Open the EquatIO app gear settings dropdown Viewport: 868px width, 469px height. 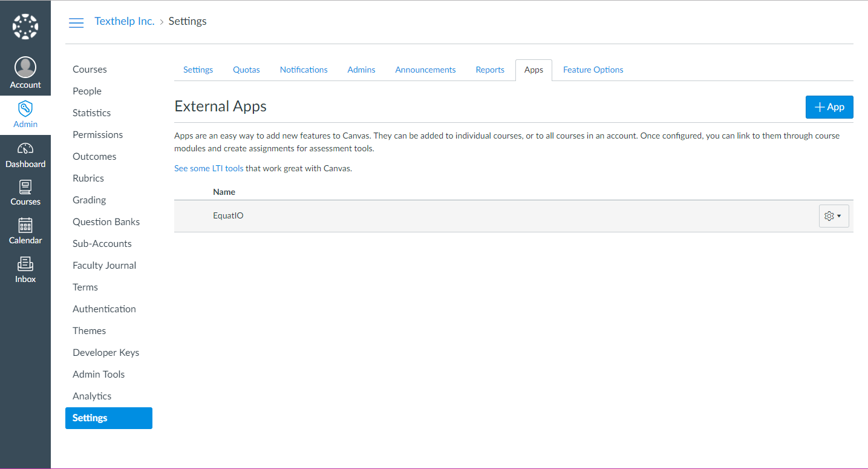pyautogui.click(x=834, y=216)
